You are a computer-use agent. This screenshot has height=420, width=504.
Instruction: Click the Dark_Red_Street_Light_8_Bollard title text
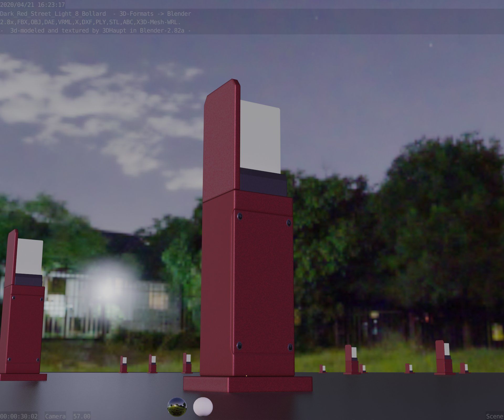pyautogui.click(x=53, y=14)
